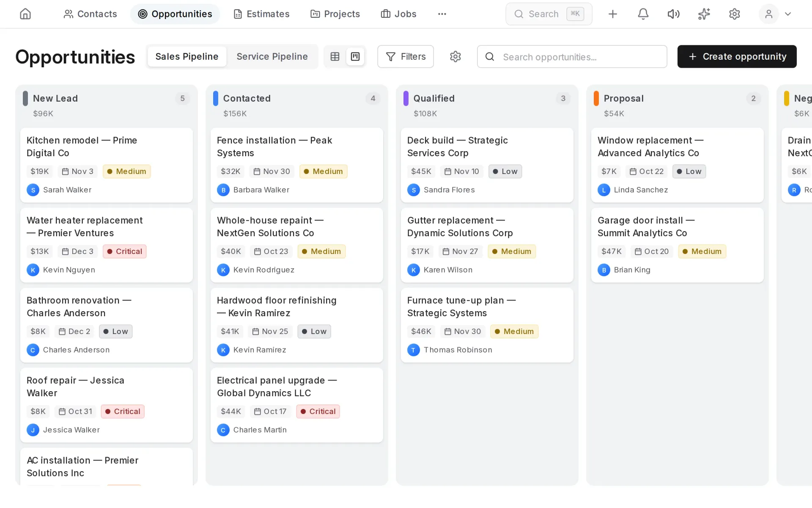This screenshot has height=508, width=812.
Task: Click Critical badge on Water heater replacement
Action: 124,251
